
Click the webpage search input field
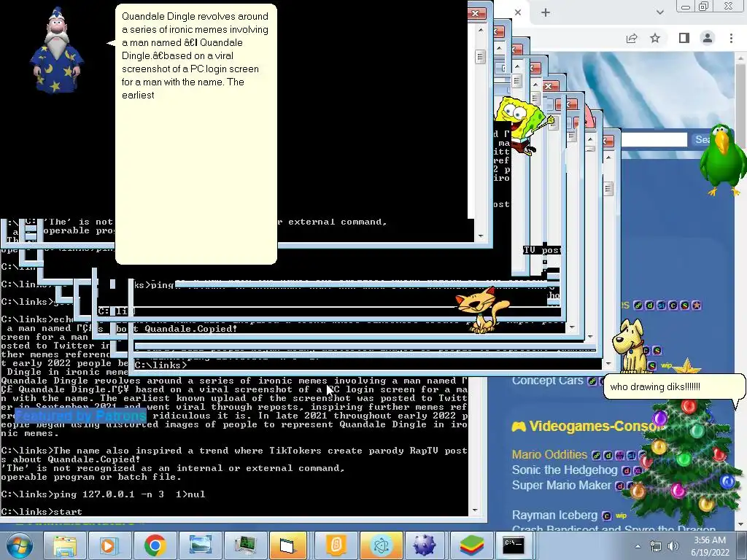point(654,139)
